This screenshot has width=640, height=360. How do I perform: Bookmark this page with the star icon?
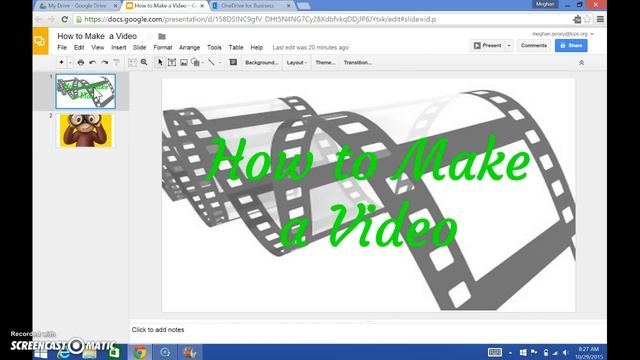point(587,19)
